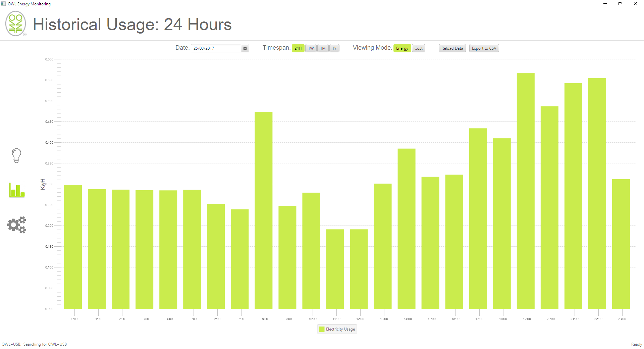Switch timespan to 1M

[x=323, y=48]
